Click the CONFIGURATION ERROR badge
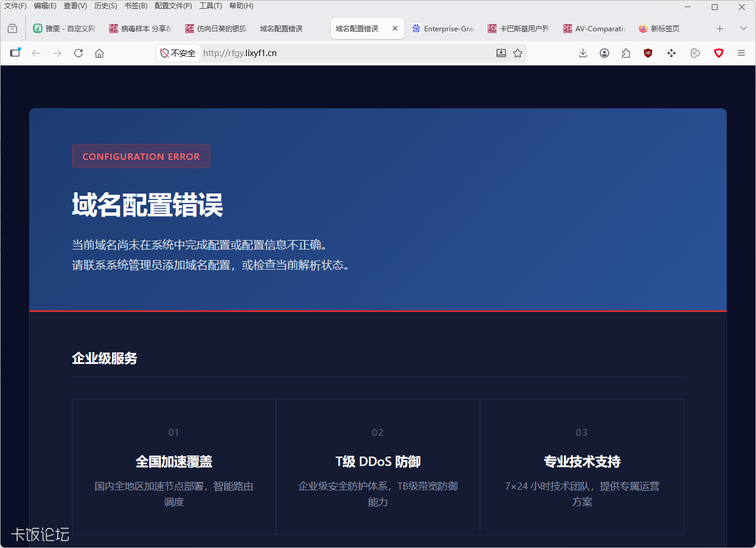 (141, 156)
